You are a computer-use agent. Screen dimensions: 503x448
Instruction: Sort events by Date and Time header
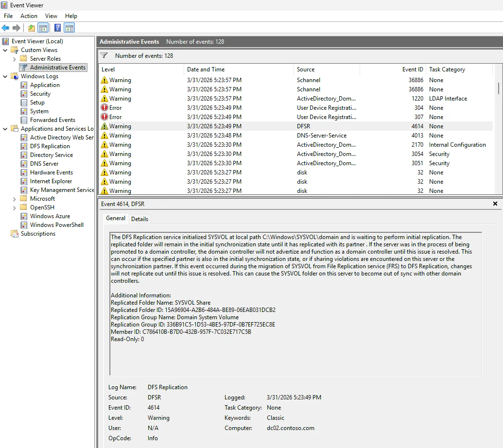point(239,69)
